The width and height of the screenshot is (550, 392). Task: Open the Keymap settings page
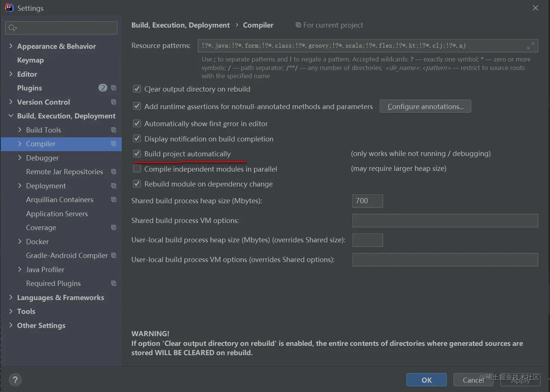click(x=31, y=60)
